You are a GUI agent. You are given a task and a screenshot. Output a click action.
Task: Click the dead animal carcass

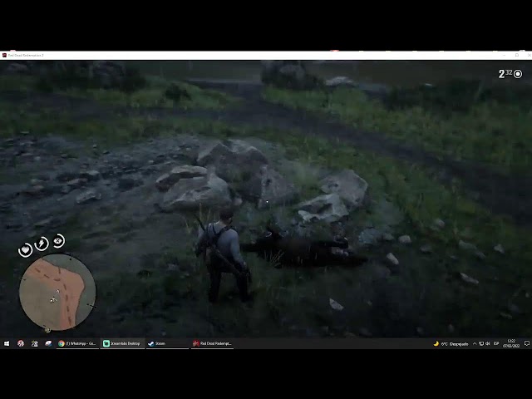coord(304,248)
